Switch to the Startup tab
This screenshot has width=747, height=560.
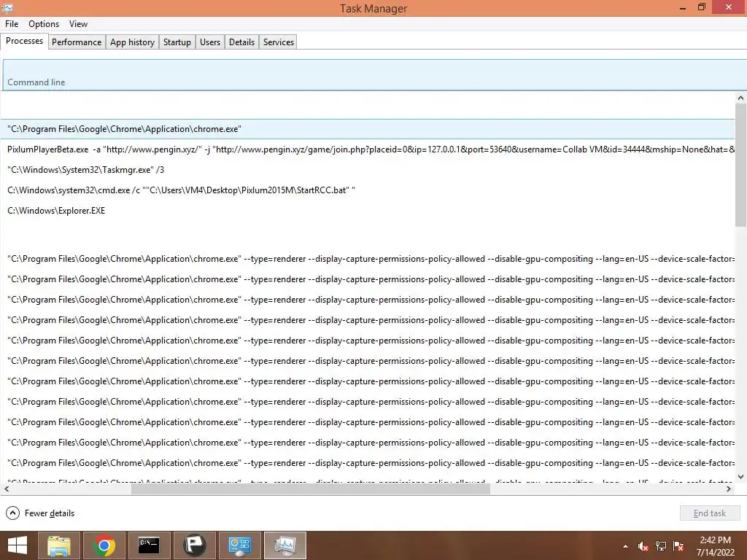tap(177, 42)
